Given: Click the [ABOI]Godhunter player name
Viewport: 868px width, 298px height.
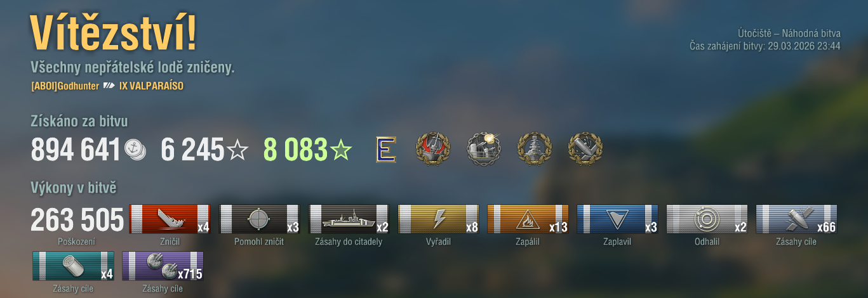Looking at the screenshot, I should click(64, 86).
